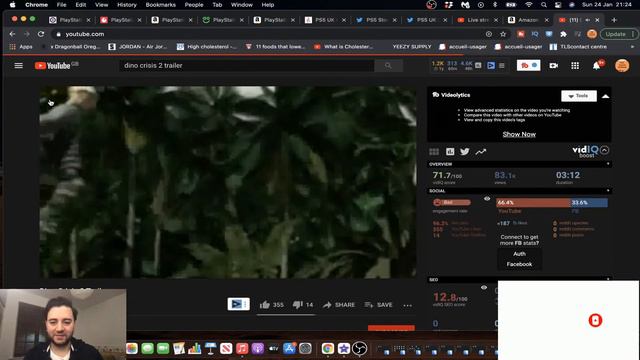Collapse the Videolytics panel with the up arrow
Viewport: 640px width, 360px height.
[605, 96]
